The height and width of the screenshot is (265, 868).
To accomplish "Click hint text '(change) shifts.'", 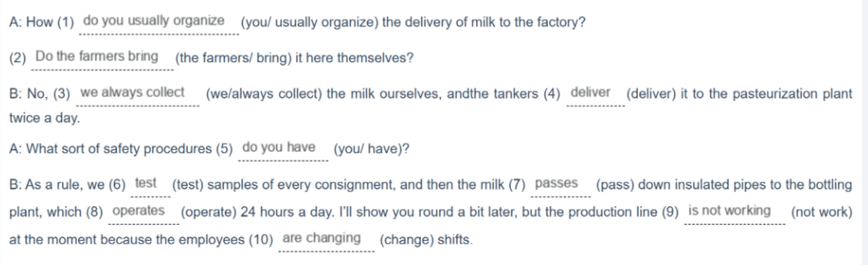I will point(426,240).
